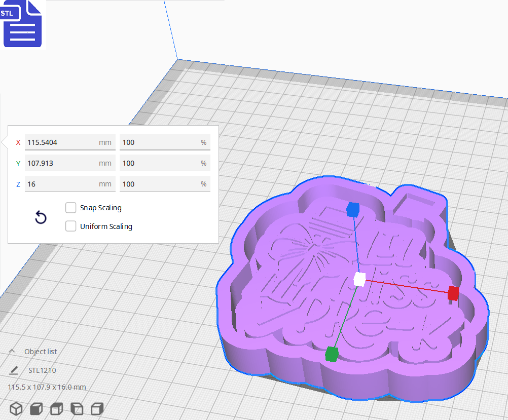This screenshot has width=508, height=420.
Task: Select STL1210 in the object list
Action: (x=43, y=370)
